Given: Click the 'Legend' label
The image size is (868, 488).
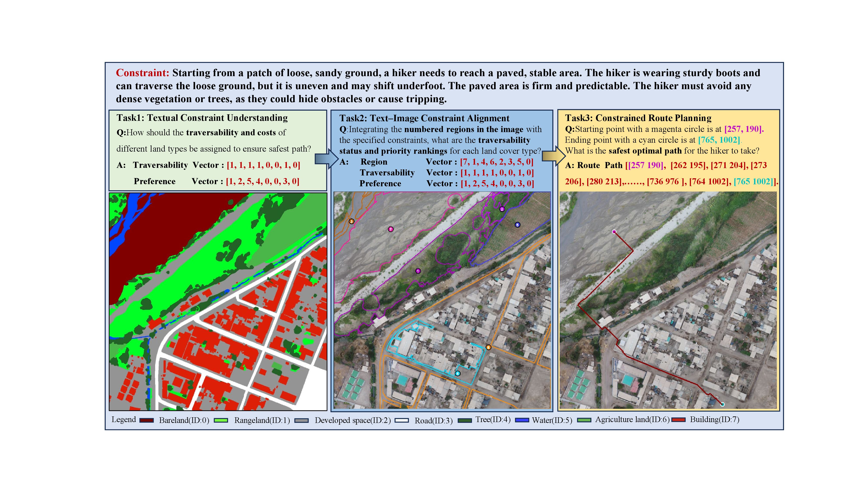Looking at the screenshot, I should click(124, 420).
